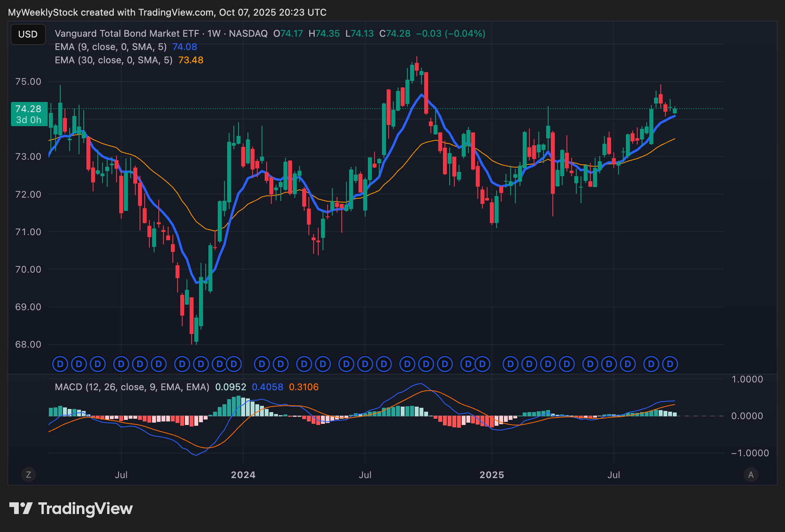Open the USD currency selector
785x532 pixels.
[x=28, y=34]
